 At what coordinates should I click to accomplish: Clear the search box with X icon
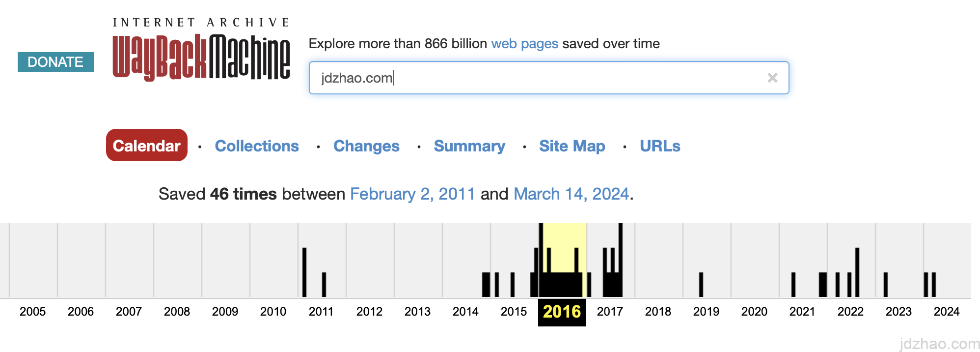[772, 78]
